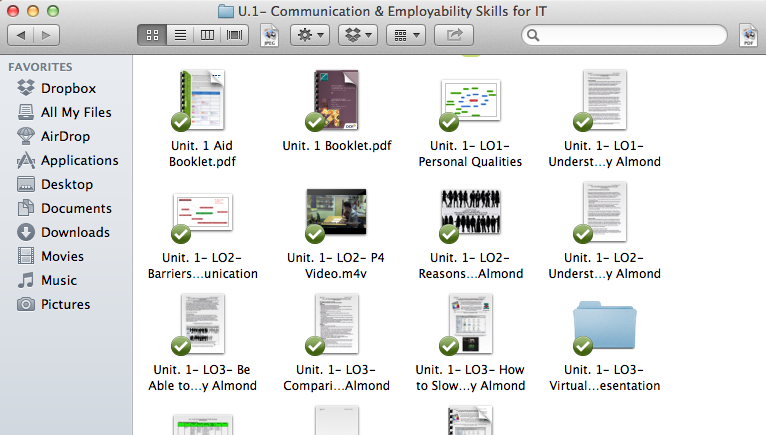Viewport: 766px width, 435px height.
Task: Click the PDF converter toolbar icon
Action: (748, 36)
